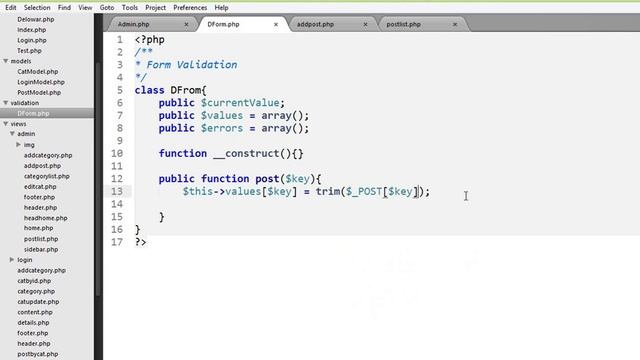Screen dimensions: 640x360
Task: Collapse the views folder
Action: (x=6, y=123)
